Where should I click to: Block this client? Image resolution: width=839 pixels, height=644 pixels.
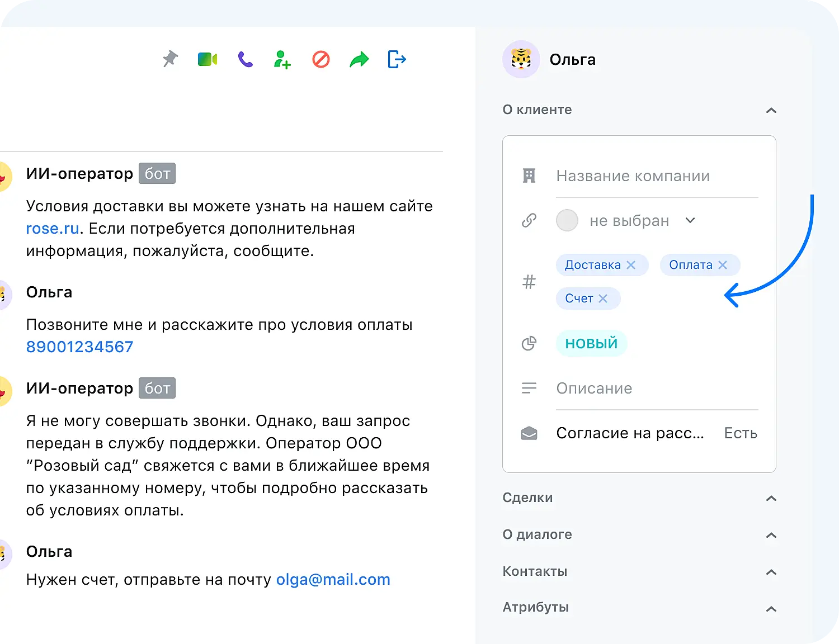pyautogui.click(x=320, y=58)
